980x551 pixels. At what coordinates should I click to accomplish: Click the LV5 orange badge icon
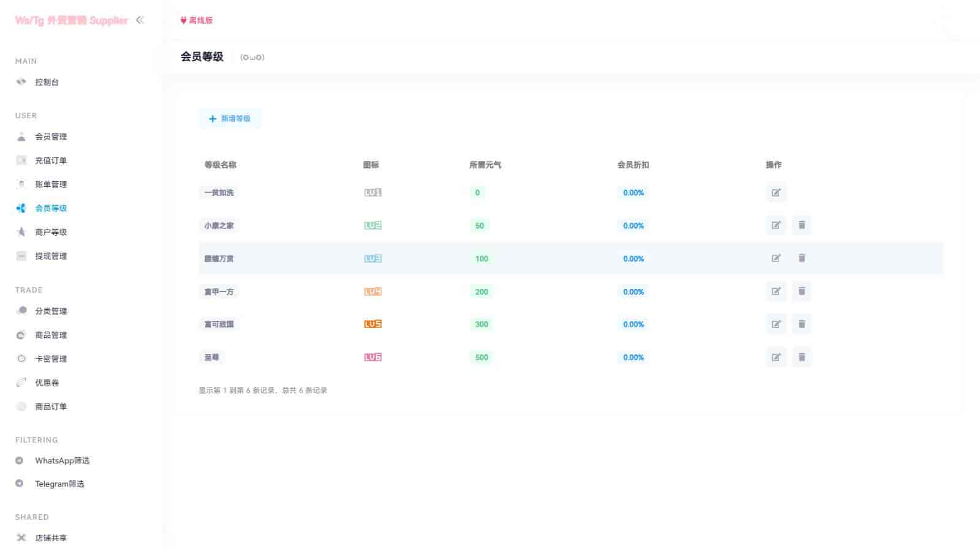(x=372, y=324)
